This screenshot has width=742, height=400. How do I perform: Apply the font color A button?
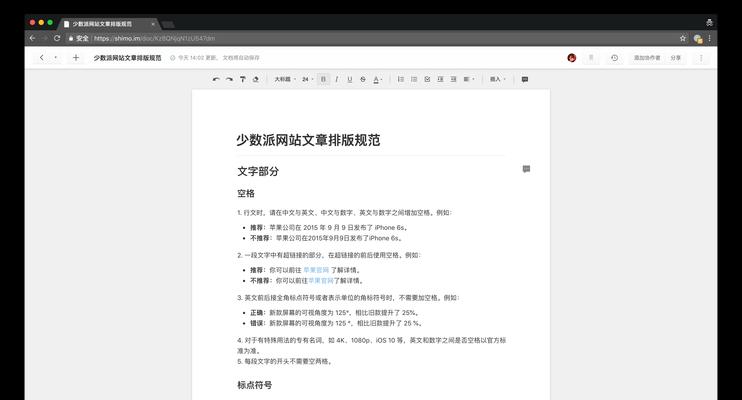coord(377,80)
